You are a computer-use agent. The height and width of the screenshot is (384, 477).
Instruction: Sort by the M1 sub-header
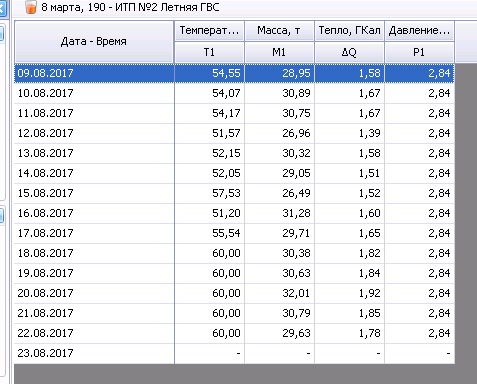pyautogui.click(x=279, y=52)
